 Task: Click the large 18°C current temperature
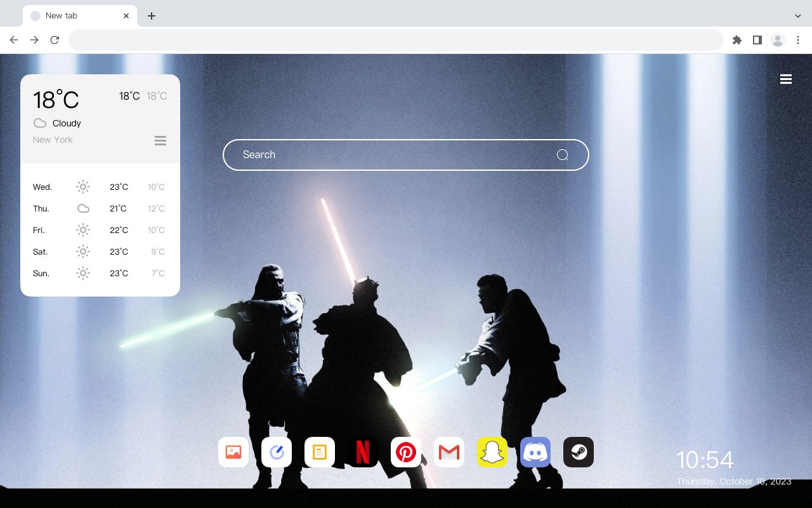(x=56, y=100)
